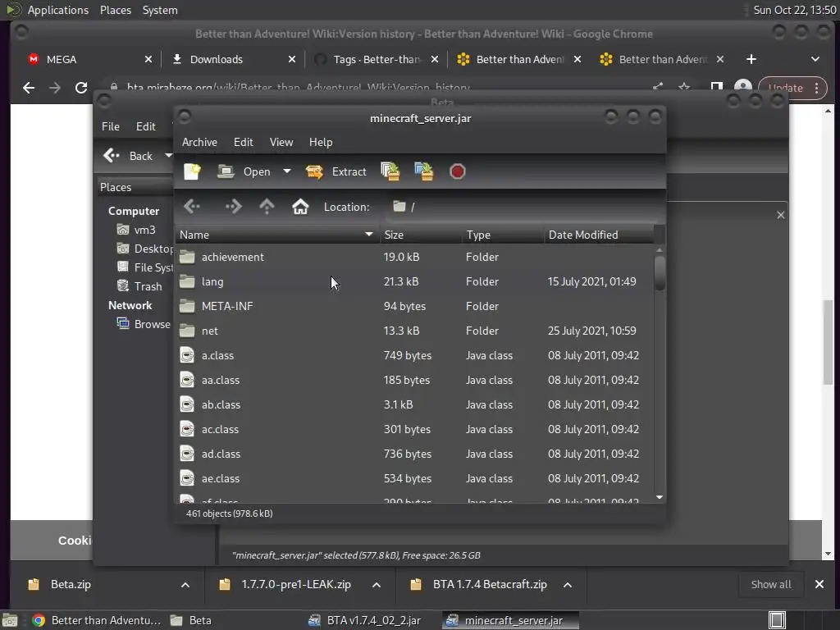Close the Chrome downloads bar

point(819,584)
